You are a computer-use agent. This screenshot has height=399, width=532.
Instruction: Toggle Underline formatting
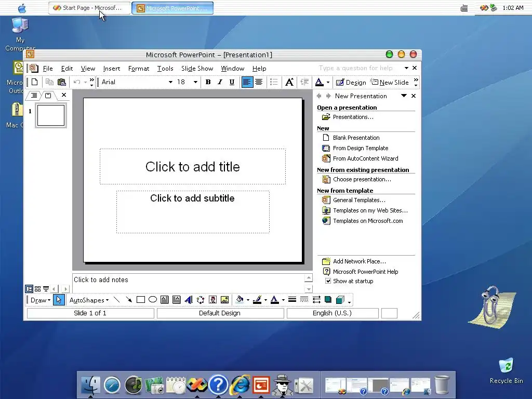coord(232,82)
